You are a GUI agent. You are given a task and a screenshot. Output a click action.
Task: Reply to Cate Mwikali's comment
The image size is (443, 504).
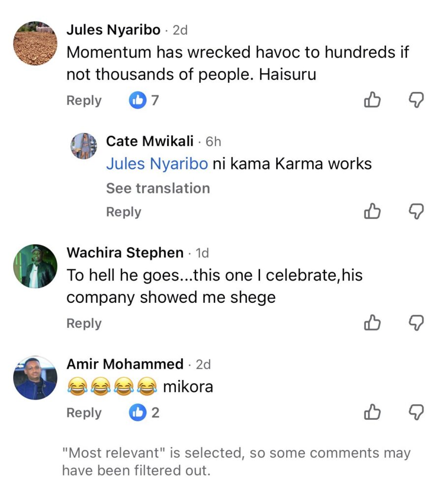pos(123,212)
